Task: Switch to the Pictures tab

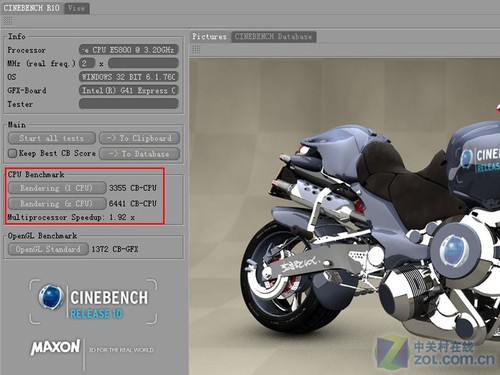Action: pyautogui.click(x=209, y=36)
